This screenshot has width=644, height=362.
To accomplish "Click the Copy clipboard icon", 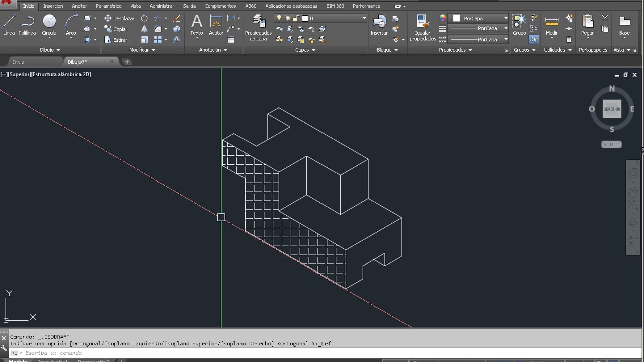I will (605, 29).
